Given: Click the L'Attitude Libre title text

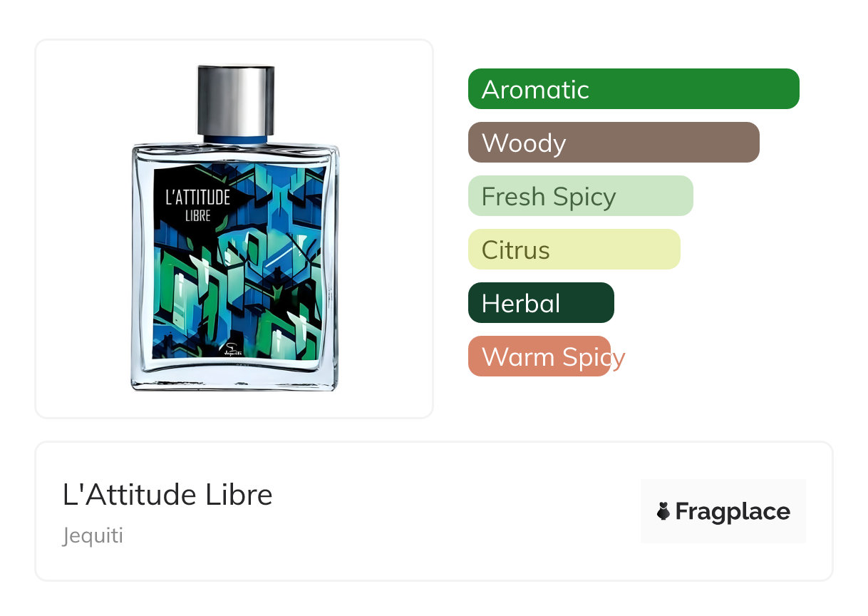Looking at the screenshot, I should (167, 495).
